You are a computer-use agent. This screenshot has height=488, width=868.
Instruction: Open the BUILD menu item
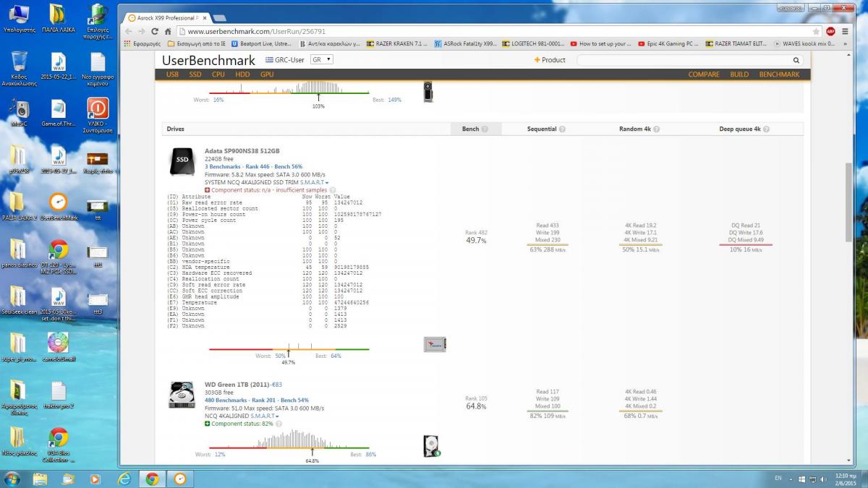tap(739, 74)
